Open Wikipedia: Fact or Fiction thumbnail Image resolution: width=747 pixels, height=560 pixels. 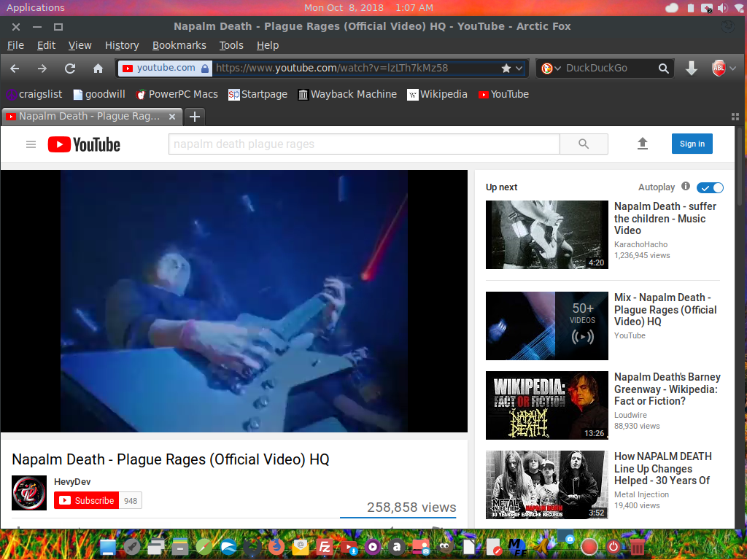pos(547,405)
